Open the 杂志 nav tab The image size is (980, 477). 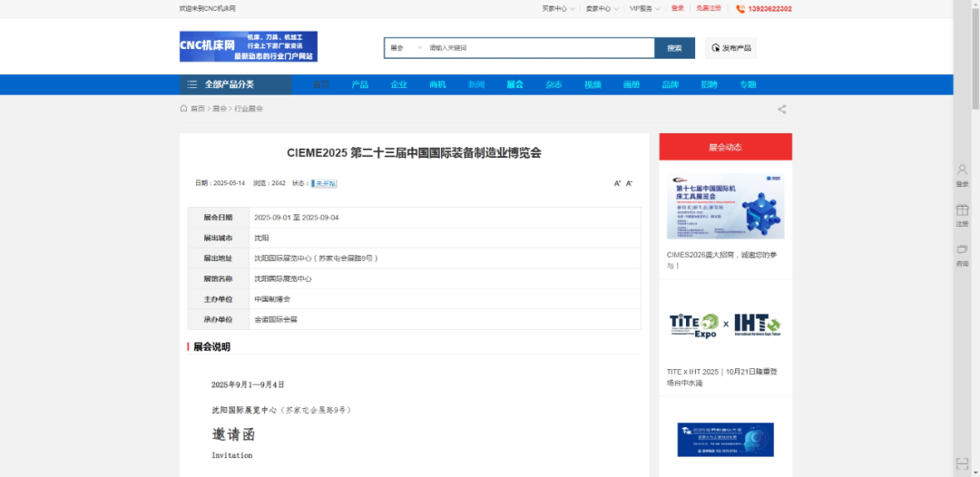click(x=554, y=85)
